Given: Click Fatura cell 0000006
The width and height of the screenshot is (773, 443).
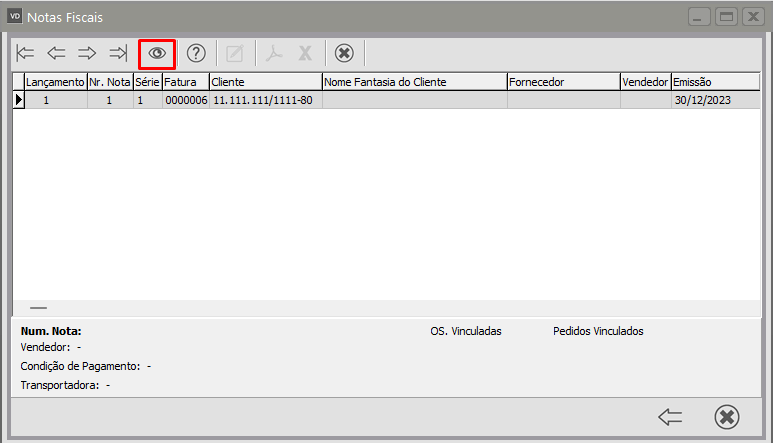Looking at the screenshot, I should point(186,100).
